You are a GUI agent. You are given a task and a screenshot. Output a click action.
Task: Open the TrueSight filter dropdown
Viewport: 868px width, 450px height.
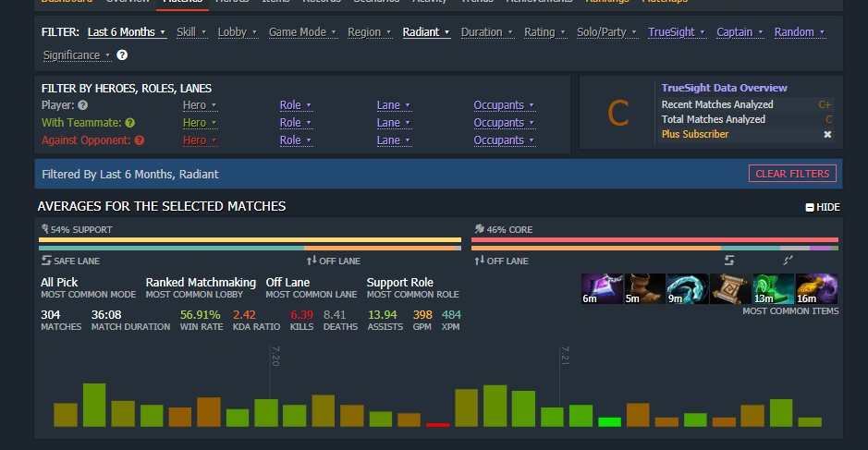click(x=676, y=32)
